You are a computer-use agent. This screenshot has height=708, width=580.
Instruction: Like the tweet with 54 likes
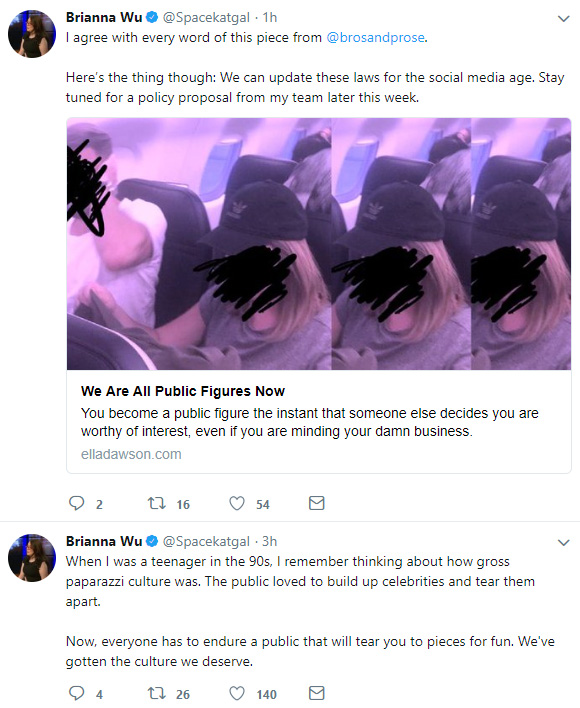[237, 503]
